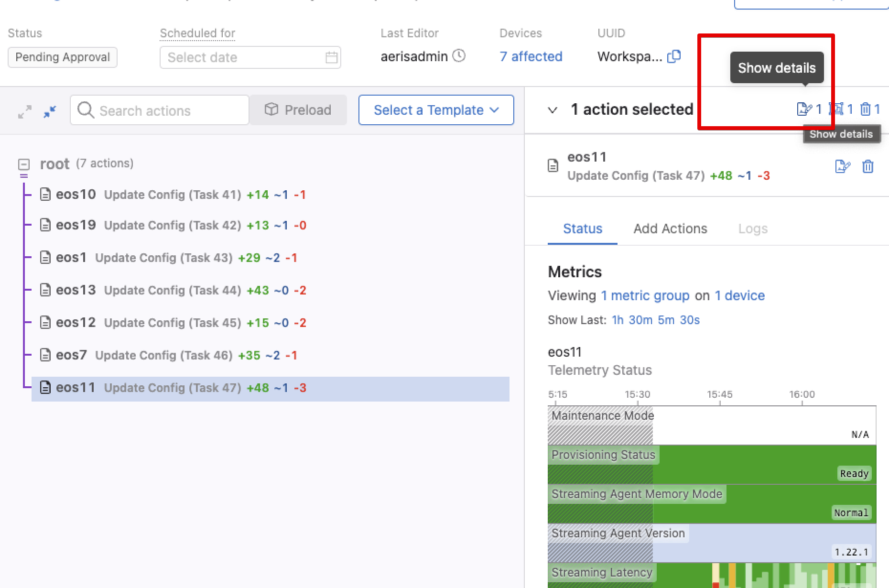Image resolution: width=889 pixels, height=588 pixels.
Task: Select the eos13 Update Config action
Action: point(172,290)
